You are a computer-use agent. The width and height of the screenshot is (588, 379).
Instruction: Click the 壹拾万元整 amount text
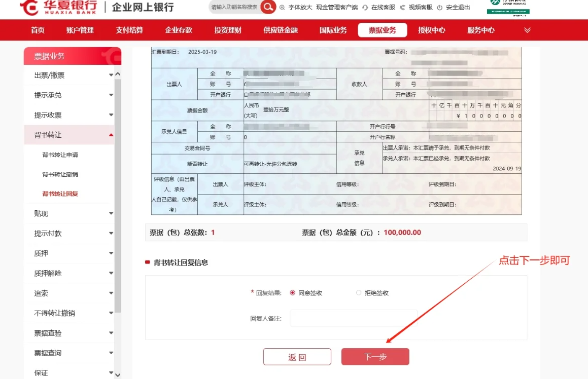tap(276, 110)
